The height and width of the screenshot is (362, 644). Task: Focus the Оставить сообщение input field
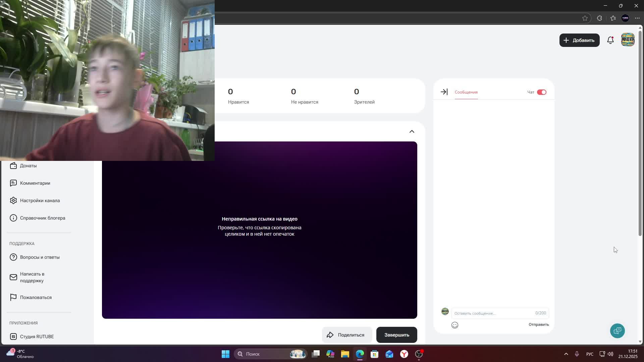(x=493, y=313)
